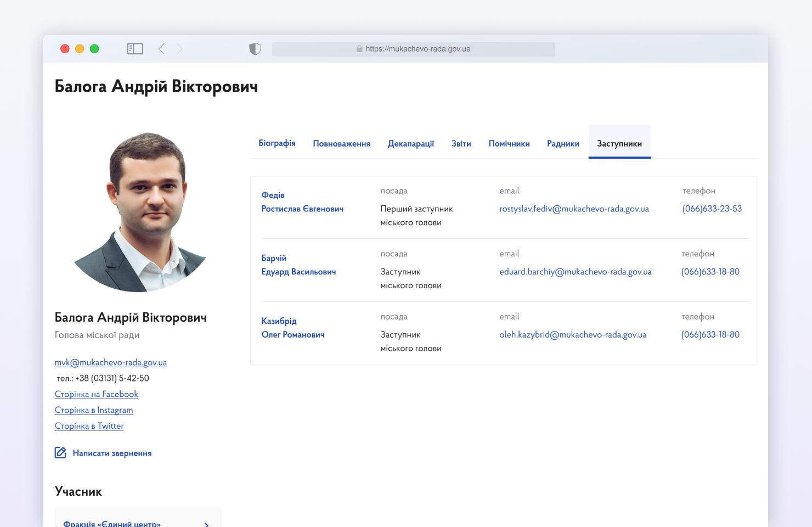Open the Декаларації tab
The image size is (812, 527).
point(411,143)
